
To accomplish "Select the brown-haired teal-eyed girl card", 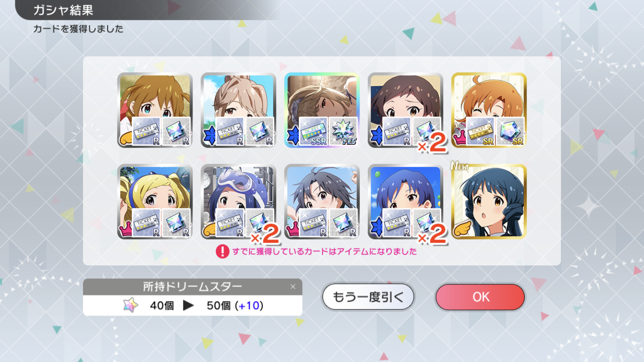I will 155,110.
